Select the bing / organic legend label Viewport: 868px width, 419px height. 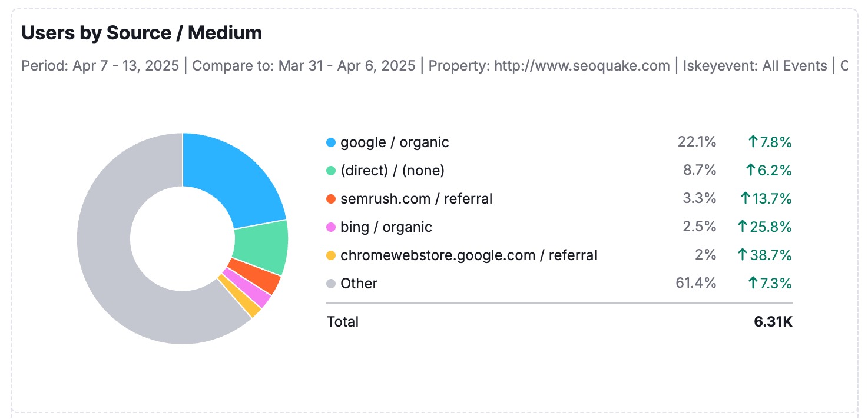(386, 227)
